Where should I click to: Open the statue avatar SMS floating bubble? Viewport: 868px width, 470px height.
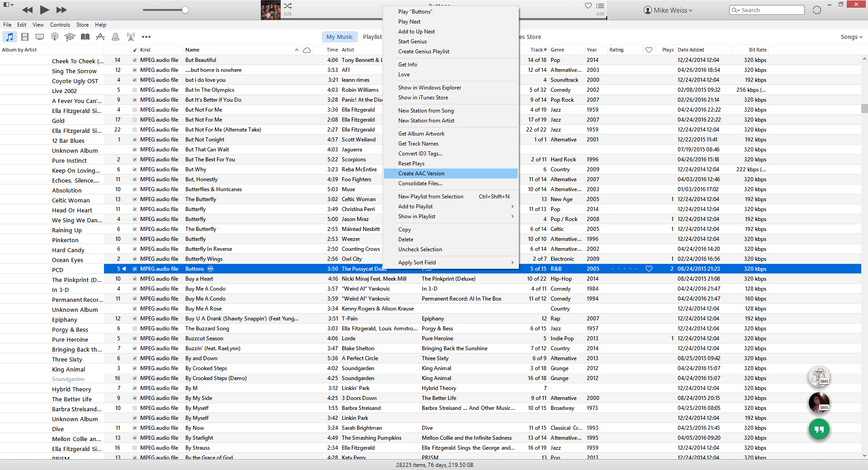pyautogui.click(x=819, y=376)
